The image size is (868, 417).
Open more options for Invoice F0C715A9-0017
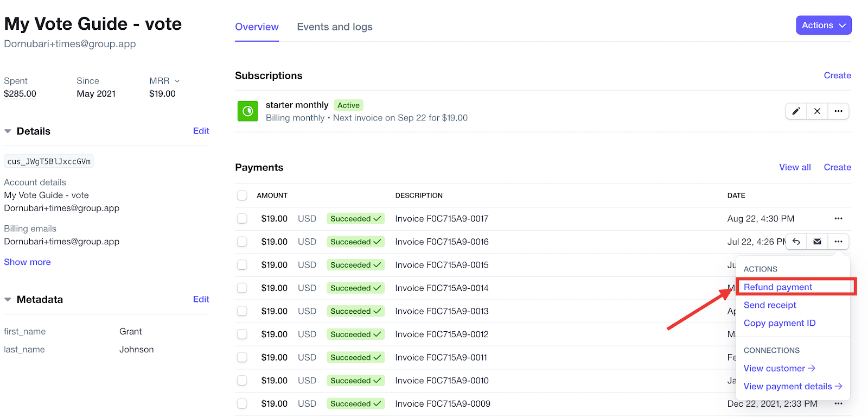pos(838,218)
